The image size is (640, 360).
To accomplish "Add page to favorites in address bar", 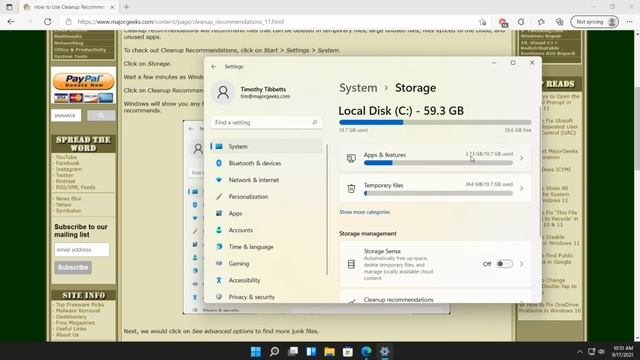I will pos(483,22).
